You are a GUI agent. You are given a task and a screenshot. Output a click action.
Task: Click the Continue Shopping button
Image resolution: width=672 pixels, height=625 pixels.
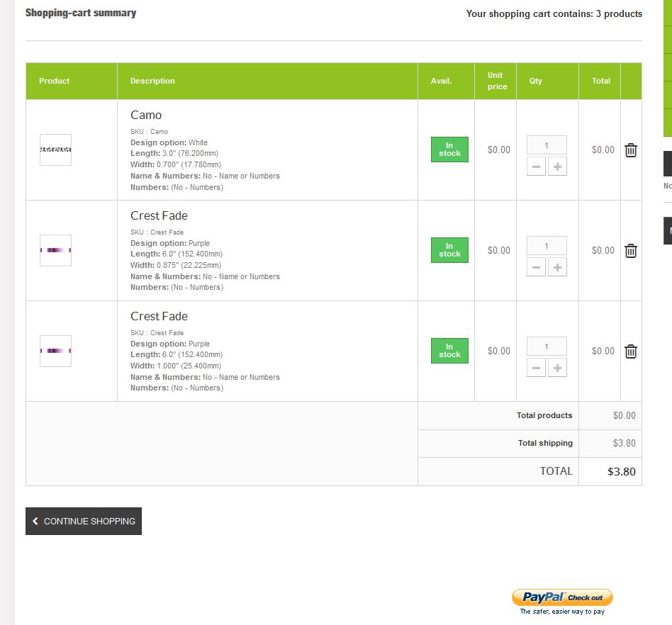coord(84,522)
